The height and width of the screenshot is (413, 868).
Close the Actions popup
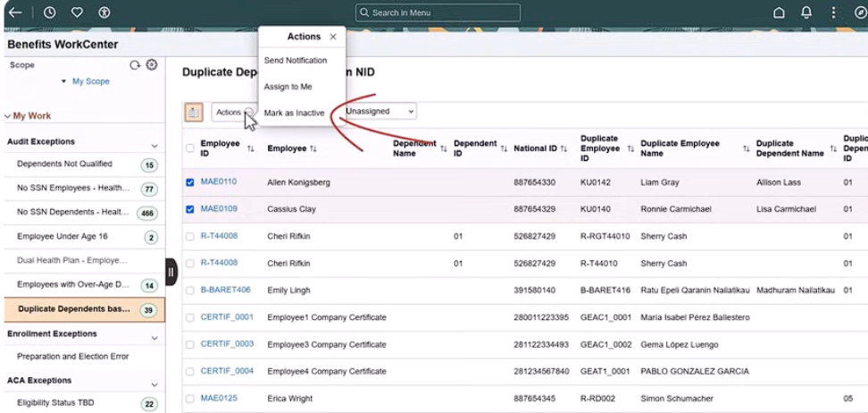click(333, 37)
